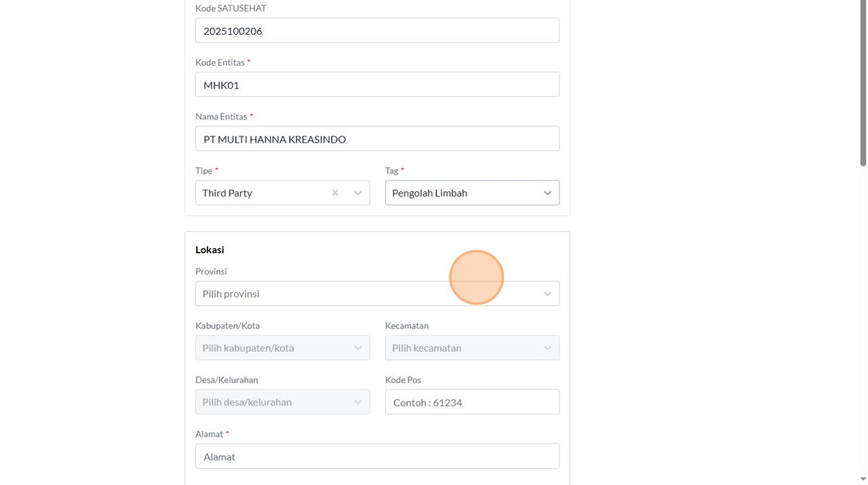
Task: Select the Pilih kecamatan combo box
Action: click(x=461, y=348)
